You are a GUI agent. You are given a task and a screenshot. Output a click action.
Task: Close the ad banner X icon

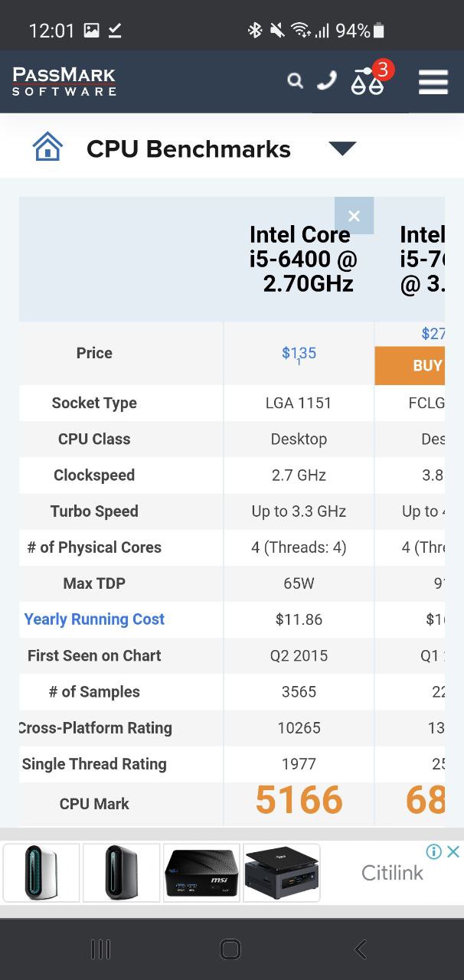click(453, 852)
